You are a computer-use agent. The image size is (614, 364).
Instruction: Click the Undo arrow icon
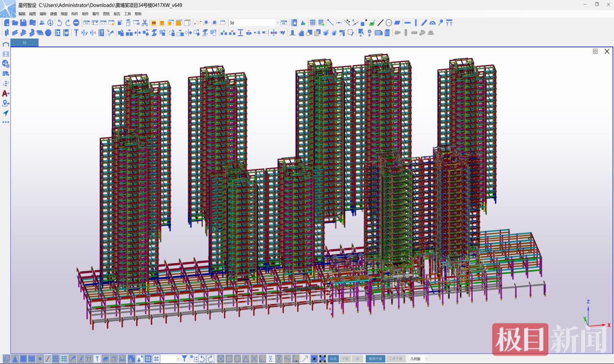(59, 23)
